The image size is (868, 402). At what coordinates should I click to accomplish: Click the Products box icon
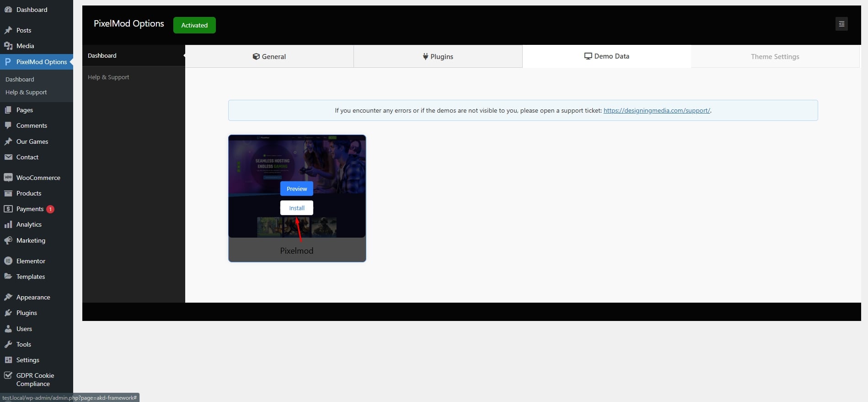pyautogui.click(x=8, y=193)
